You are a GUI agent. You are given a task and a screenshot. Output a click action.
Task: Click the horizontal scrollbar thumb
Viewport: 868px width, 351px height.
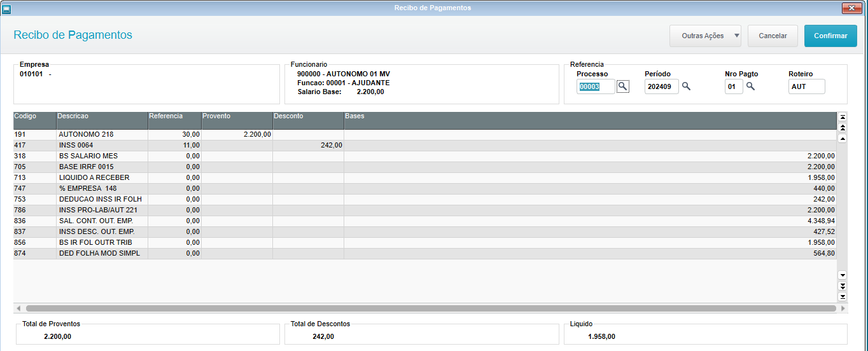430,308
